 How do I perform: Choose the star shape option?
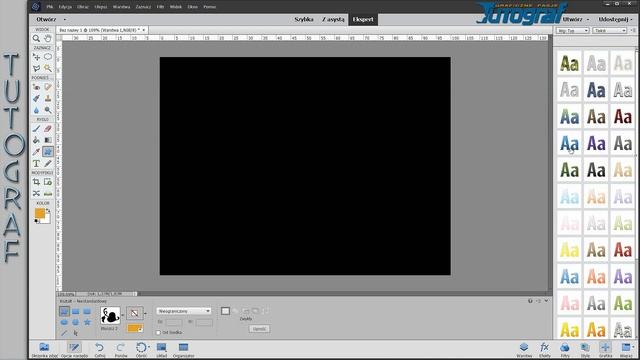pos(87,322)
